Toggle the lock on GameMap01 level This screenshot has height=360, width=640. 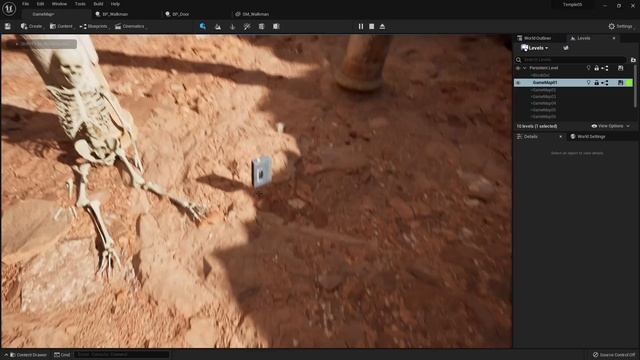click(x=596, y=83)
